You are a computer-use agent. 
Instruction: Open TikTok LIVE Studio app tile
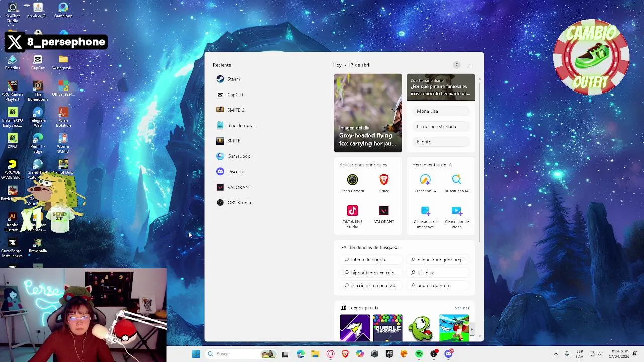coord(352,217)
